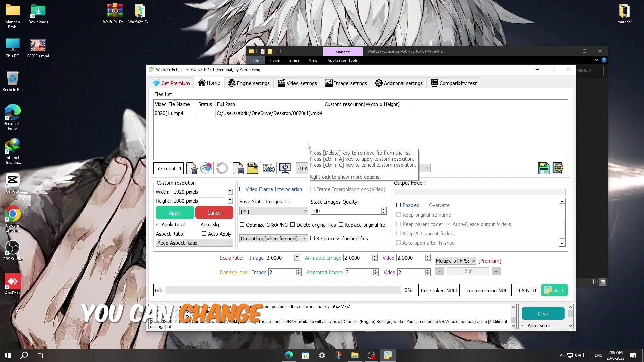Click the add image icon

click(268, 168)
